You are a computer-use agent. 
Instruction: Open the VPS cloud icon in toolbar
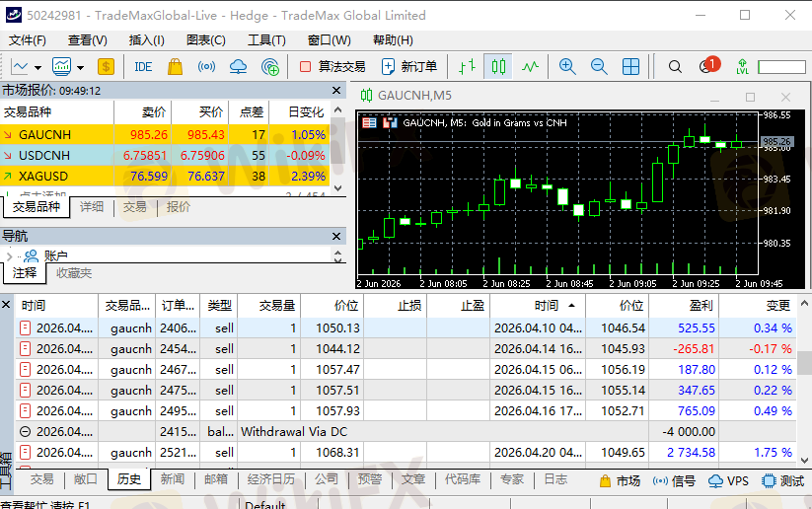pos(238,67)
